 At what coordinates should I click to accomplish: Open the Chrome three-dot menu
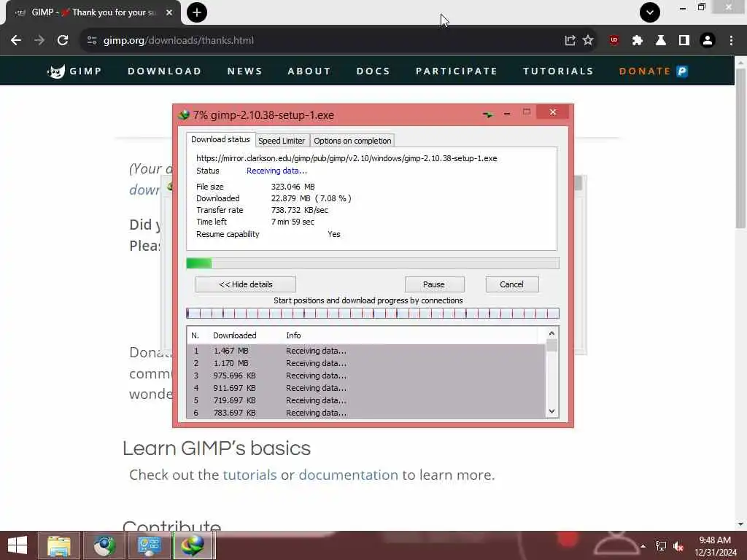(x=731, y=41)
